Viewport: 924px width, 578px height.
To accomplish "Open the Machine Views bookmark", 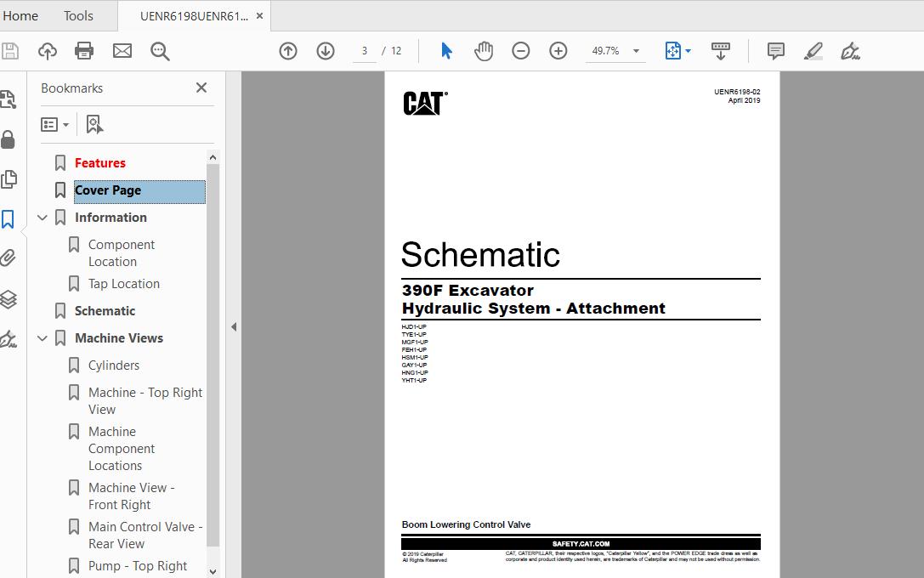I will [x=119, y=338].
